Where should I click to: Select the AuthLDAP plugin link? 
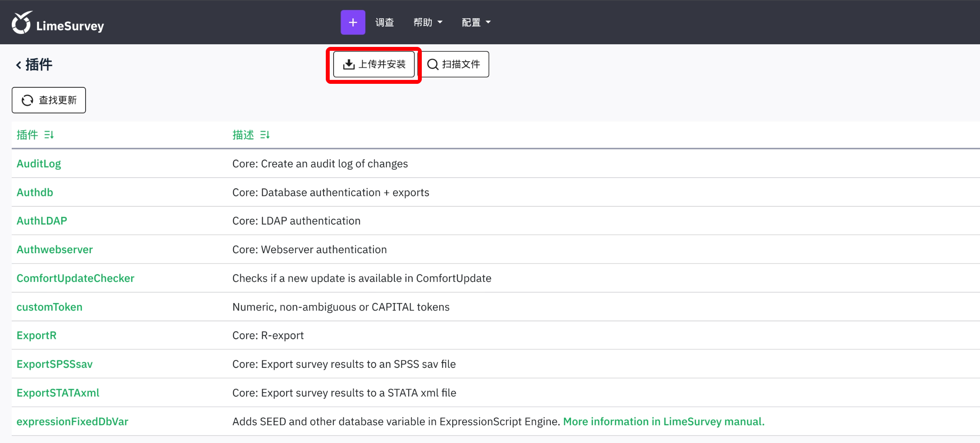point(42,221)
